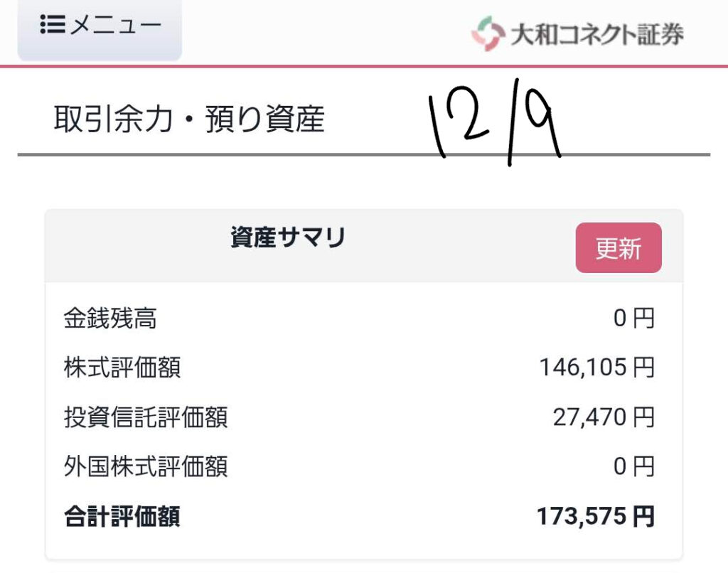Image resolution: width=728 pixels, height=573 pixels.
Task: Tap the 大和コネクト証券 brand name text
Action: click(x=596, y=34)
